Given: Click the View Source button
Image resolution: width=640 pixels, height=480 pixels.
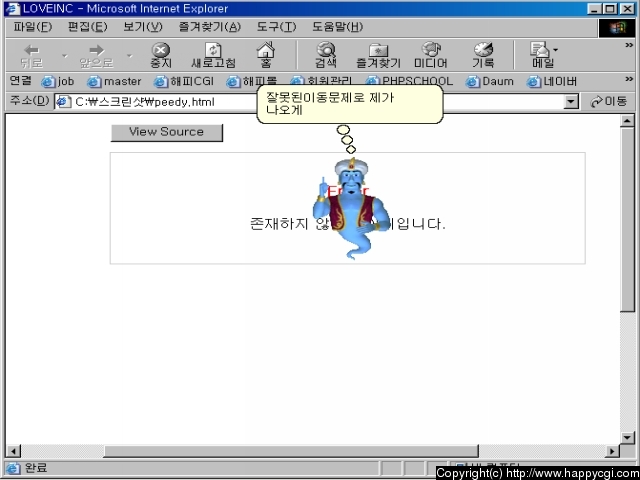Looking at the screenshot, I should click(x=167, y=133).
